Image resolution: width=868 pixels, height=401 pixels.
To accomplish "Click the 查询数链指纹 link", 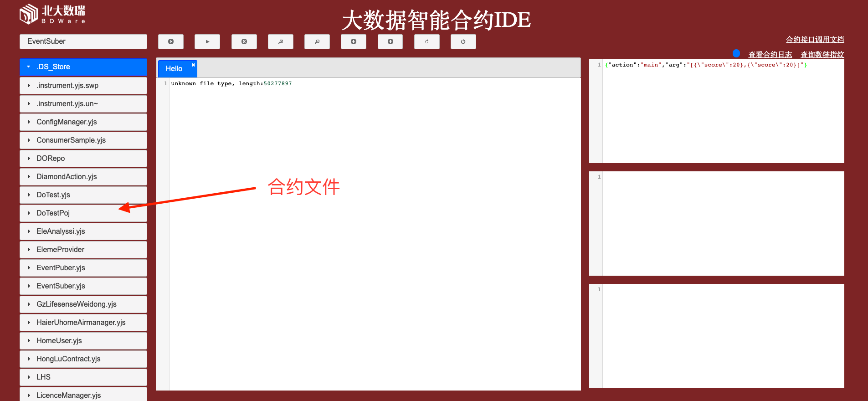I will (822, 55).
